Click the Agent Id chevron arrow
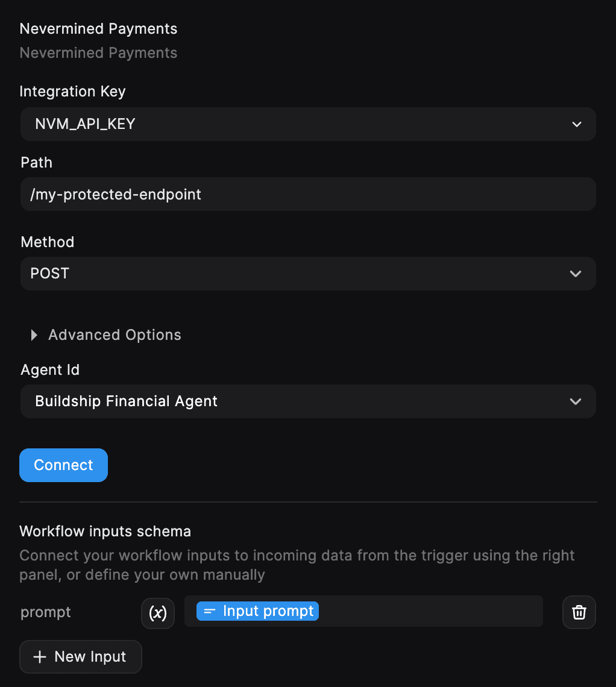Viewport: 616px width, 687px height. tap(576, 401)
